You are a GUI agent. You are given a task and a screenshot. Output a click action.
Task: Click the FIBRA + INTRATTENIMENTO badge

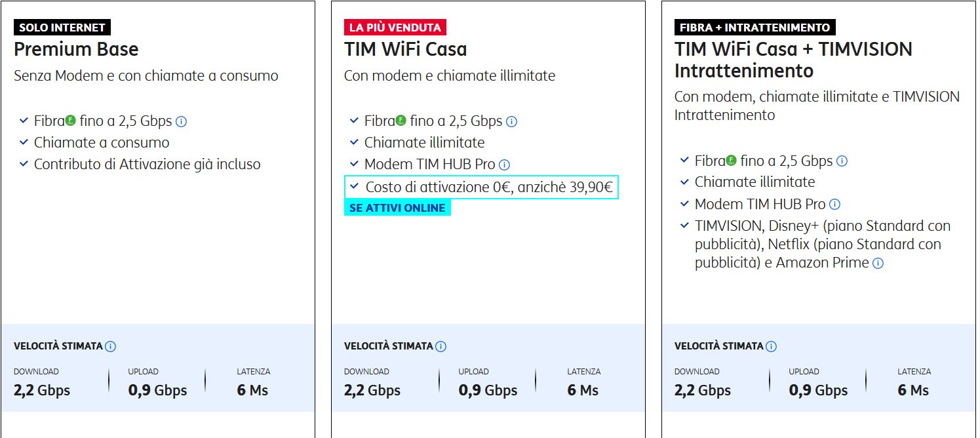pos(755,28)
